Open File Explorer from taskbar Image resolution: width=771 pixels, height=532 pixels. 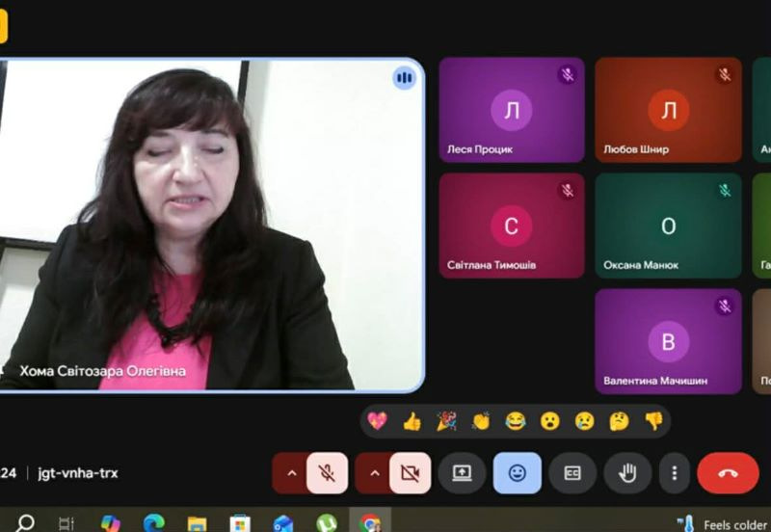point(198,523)
